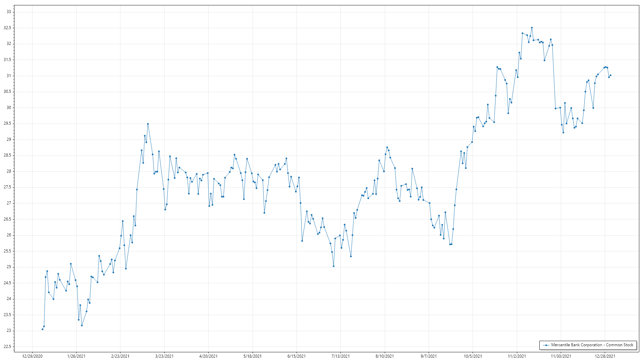This screenshot has width=644, height=362.
Task: Click the 12/28/2021 x-axis date label
Action: pyautogui.click(x=605, y=356)
